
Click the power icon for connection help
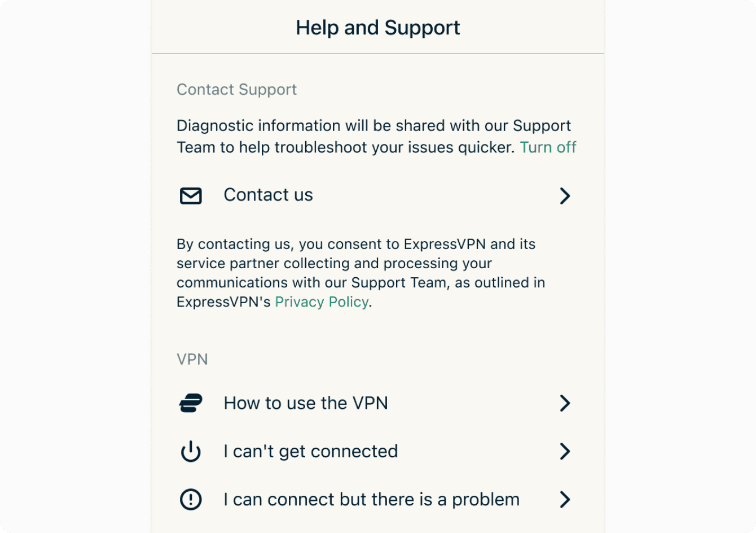tap(191, 452)
